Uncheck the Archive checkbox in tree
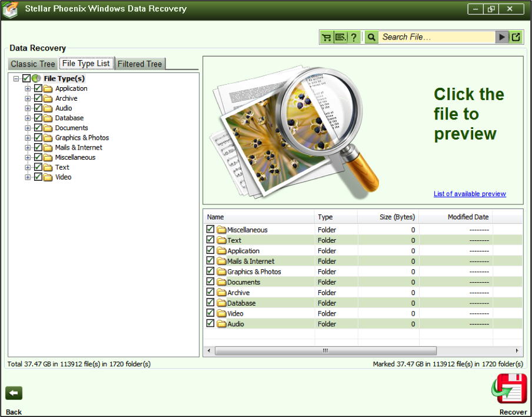The width and height of the screenshot is (532, 417). (x=38, y=98)
